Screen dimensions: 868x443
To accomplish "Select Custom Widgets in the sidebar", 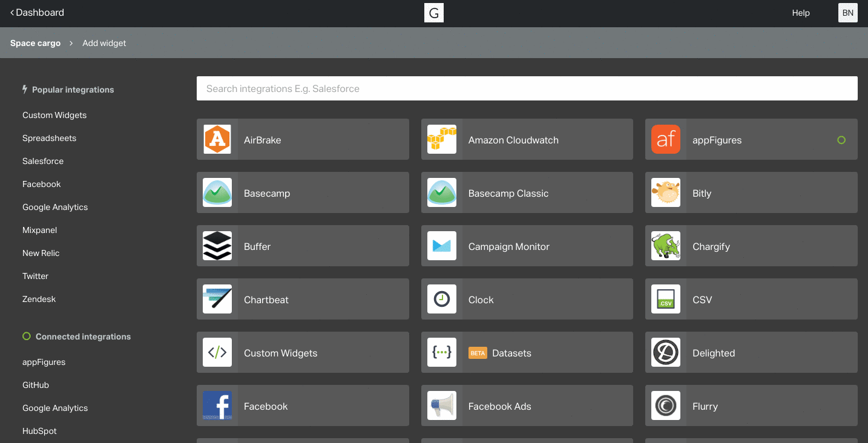I will (54, 115).
